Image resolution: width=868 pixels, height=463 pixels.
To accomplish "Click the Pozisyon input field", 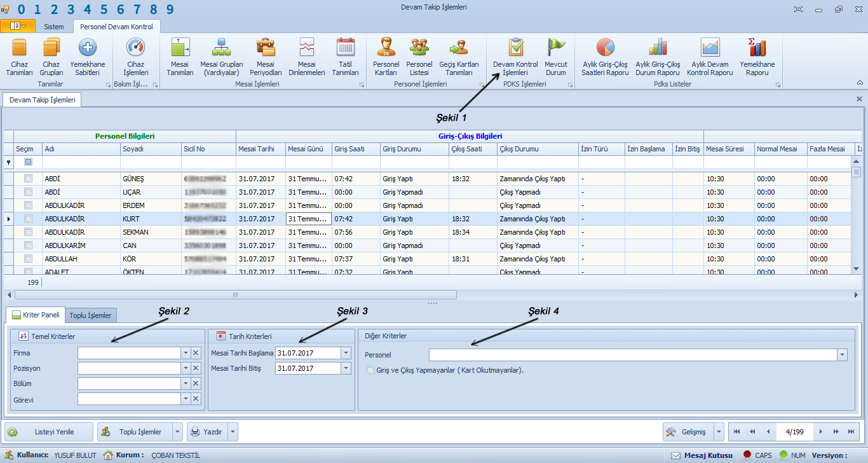I will 129,368.
